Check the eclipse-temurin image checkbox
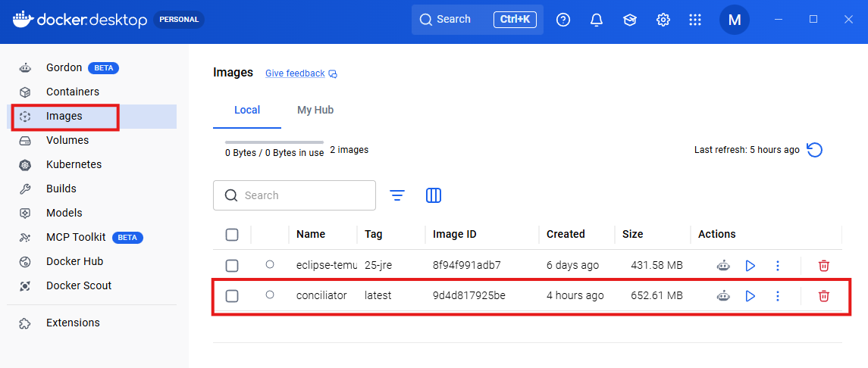This screenshot has height=368, width=868. 232,266
